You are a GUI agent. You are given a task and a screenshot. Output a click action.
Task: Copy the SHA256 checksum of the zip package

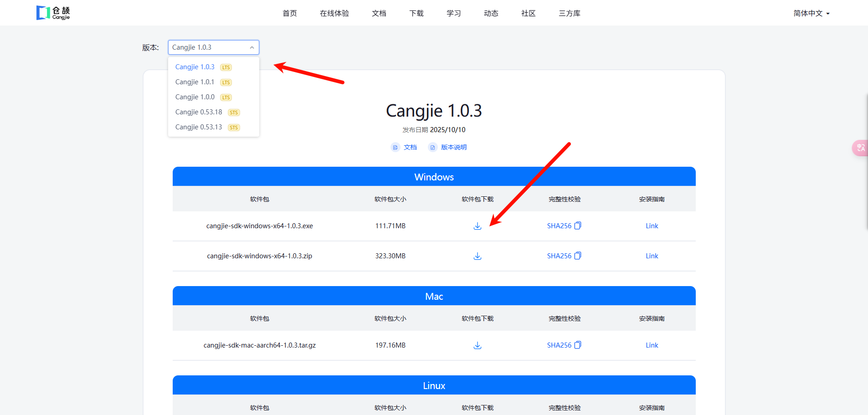[x=578, y=255]
